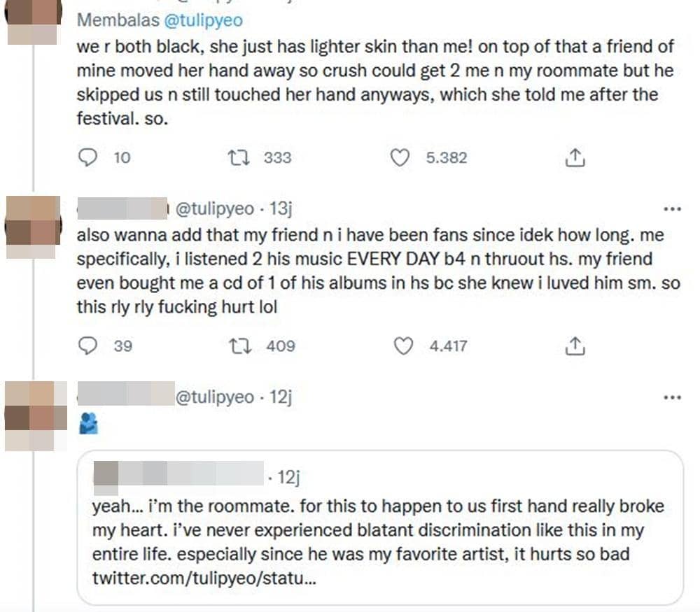Click the avatar beside the Membalas tweet
Image resolution: width=700 pixels, height=612 pixels.
[32, 22]
